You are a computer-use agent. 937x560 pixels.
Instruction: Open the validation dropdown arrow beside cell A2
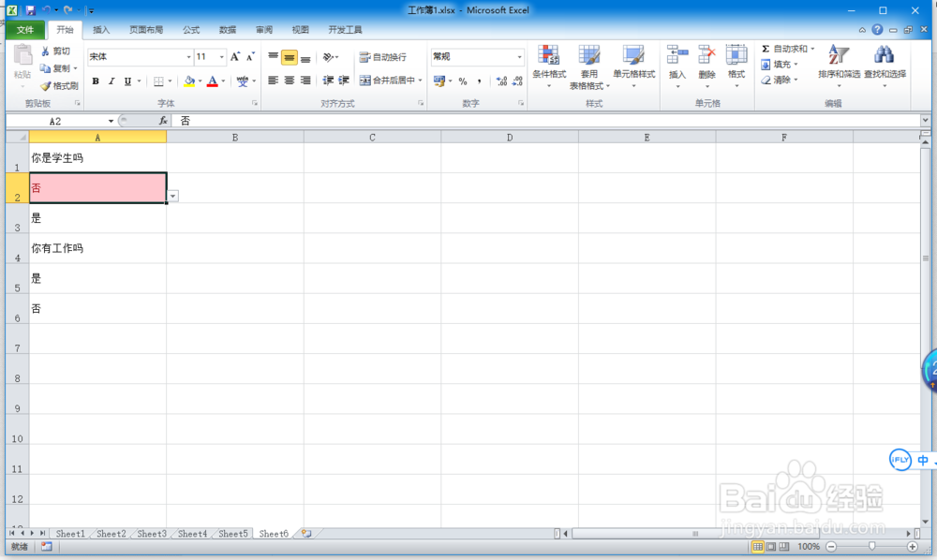(172, 197)
